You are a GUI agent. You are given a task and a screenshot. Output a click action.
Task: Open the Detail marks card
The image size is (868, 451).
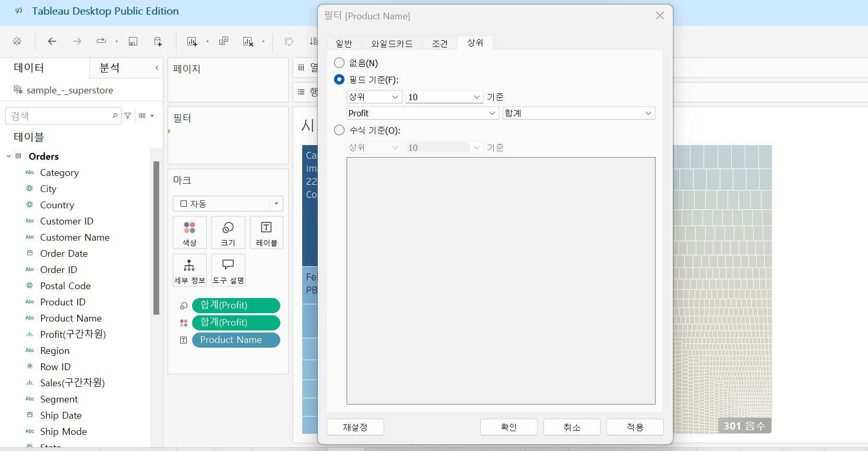pos(189,270)
